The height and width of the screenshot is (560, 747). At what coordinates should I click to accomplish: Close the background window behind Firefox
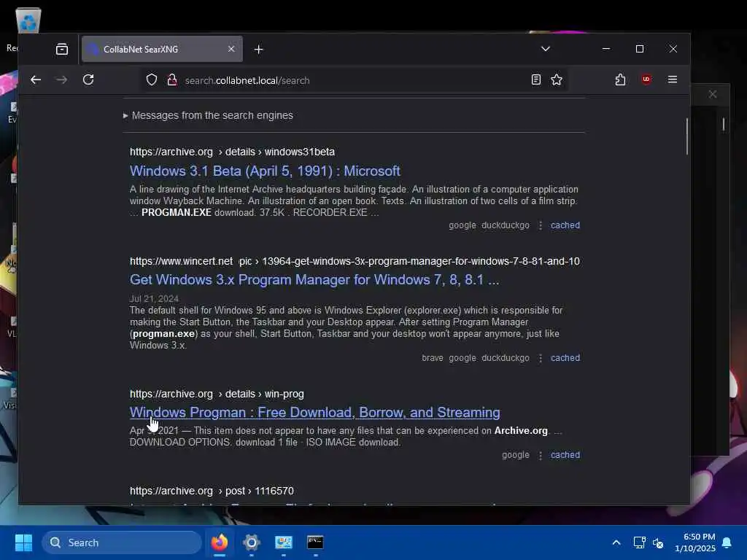click(x=713, y=94)
